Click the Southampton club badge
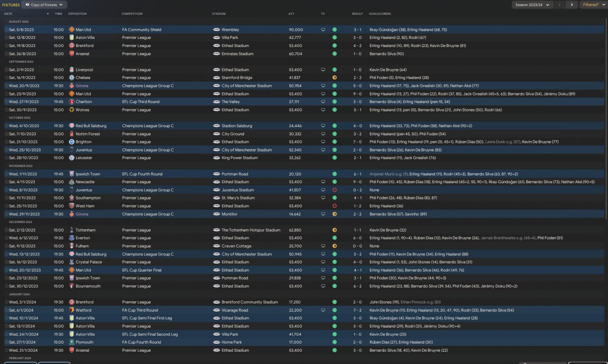 pos(72,198)
